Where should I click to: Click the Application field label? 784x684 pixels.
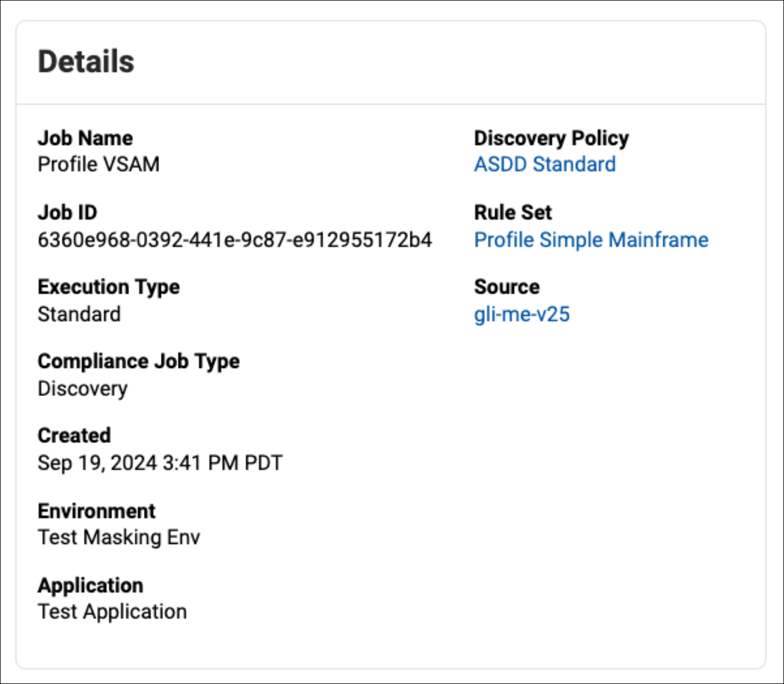pos(90,585)
